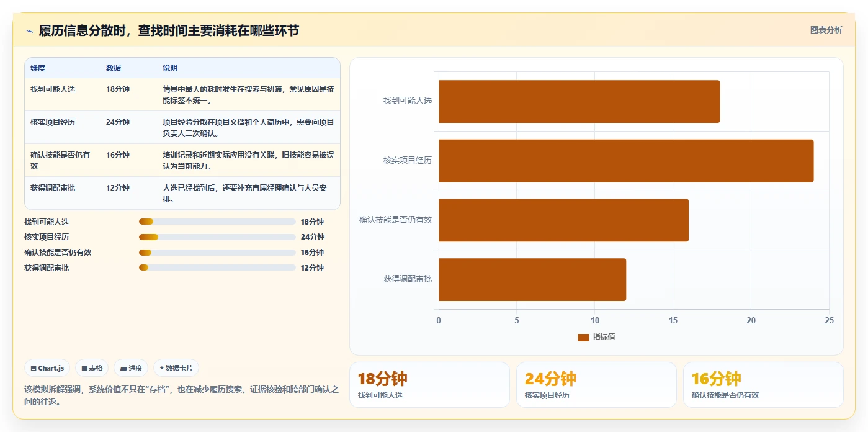Click the lightning icon beside the page title
This screenshot has height=432, width=868.
click(x=30, y=31)
